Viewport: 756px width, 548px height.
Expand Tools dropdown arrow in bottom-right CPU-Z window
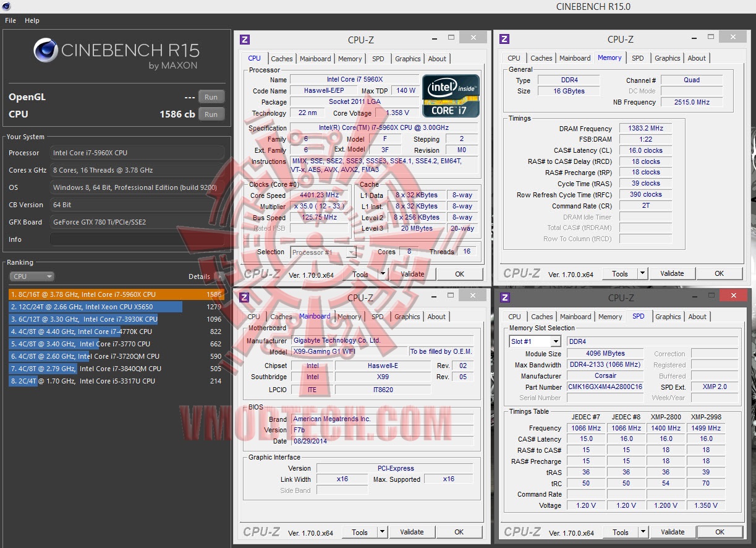pos(643,532)
